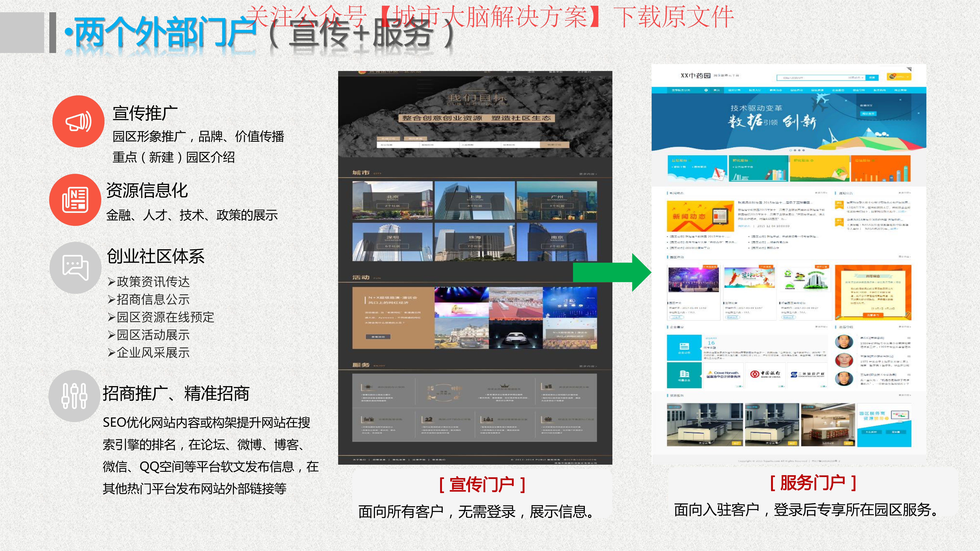The height and width of the screenshot is (551, 980).
Task: Click the 篮球比赛 basketball activity image
Action: coord(749,278)
